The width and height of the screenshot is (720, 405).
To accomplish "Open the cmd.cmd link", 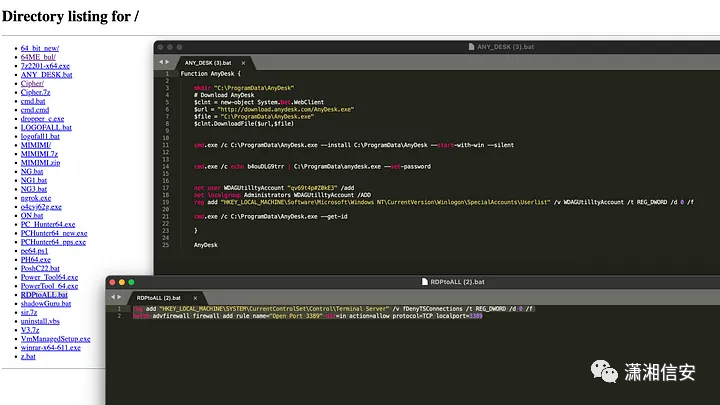I will [x=34, y=110].
